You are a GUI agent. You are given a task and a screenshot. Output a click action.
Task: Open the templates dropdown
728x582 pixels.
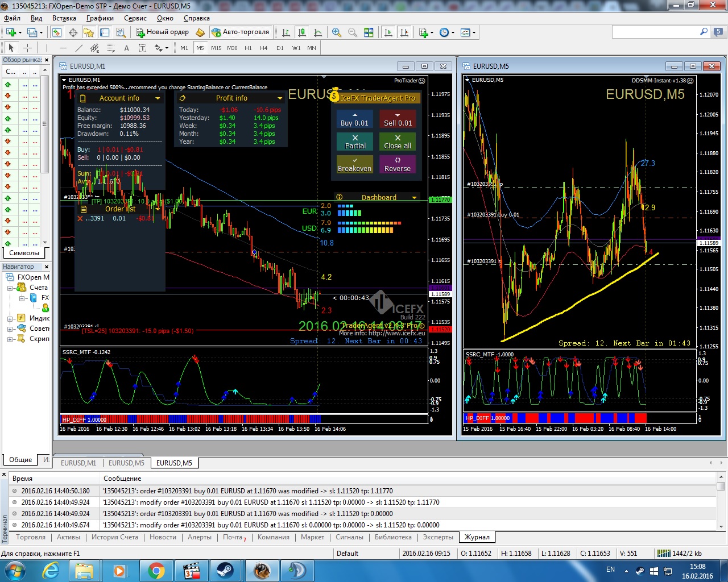click(468, 32)
